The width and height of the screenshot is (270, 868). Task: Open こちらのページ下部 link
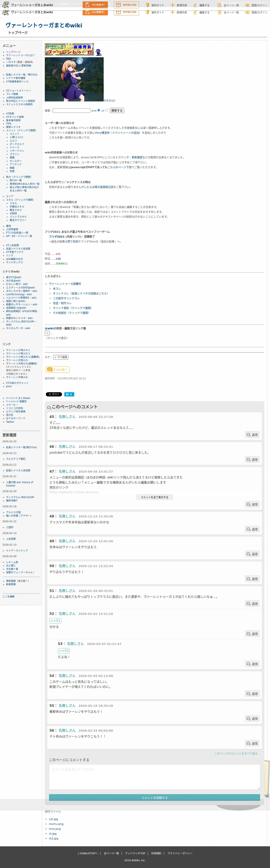tap(119, 167)
